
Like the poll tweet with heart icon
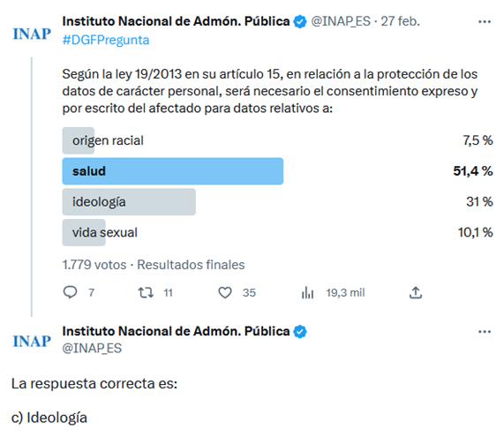[x=225, y=292]
